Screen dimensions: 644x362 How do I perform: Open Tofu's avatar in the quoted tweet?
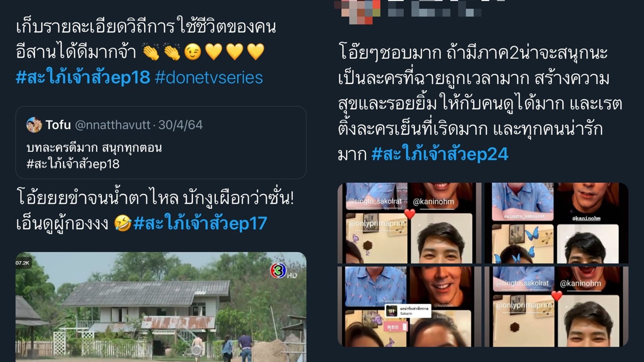(34, 125)
